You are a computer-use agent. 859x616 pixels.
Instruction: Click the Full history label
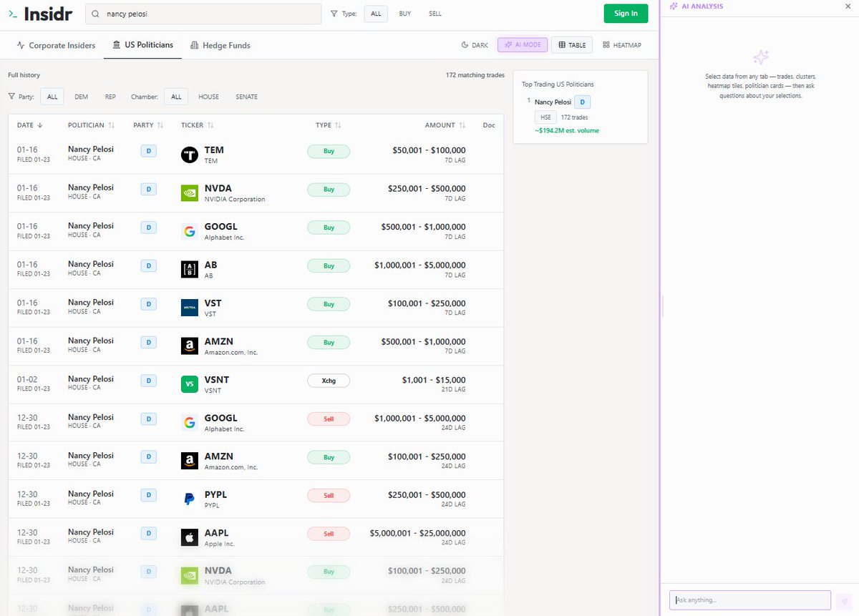[x=24, y=75]
